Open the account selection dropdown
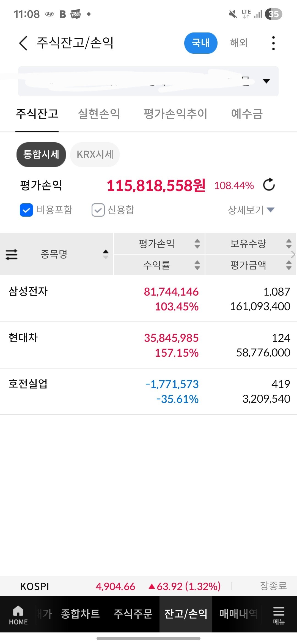 [266, 81]
